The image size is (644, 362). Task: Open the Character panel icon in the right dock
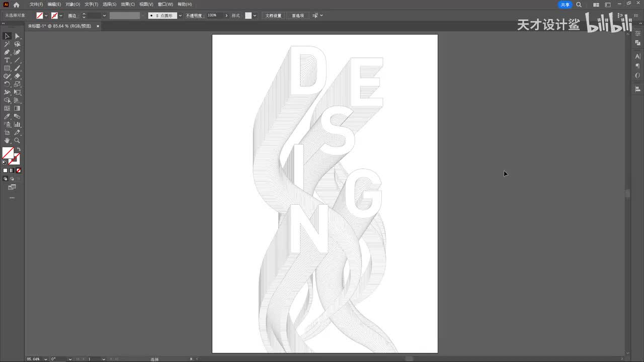(x=637, y=56)
